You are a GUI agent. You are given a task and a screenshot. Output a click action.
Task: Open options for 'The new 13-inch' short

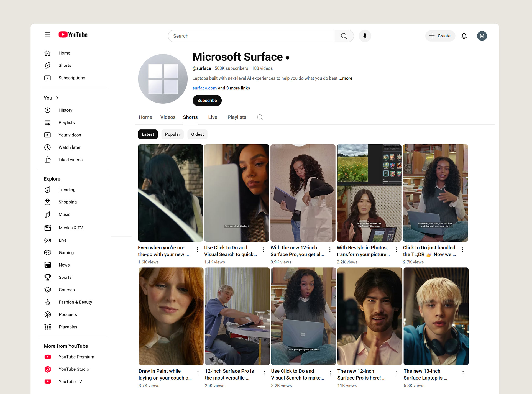coord(463,373)
